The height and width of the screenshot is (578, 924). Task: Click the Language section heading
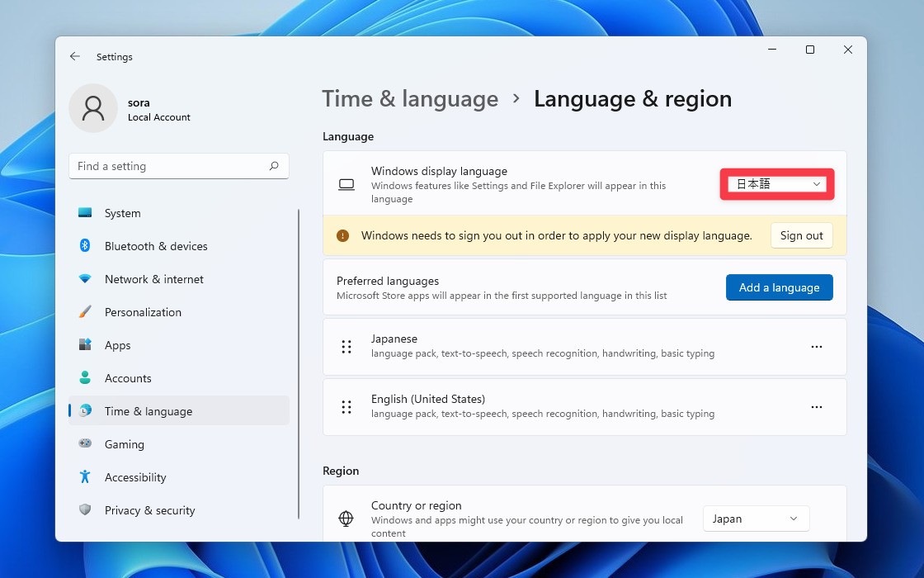tap(348, 136)
